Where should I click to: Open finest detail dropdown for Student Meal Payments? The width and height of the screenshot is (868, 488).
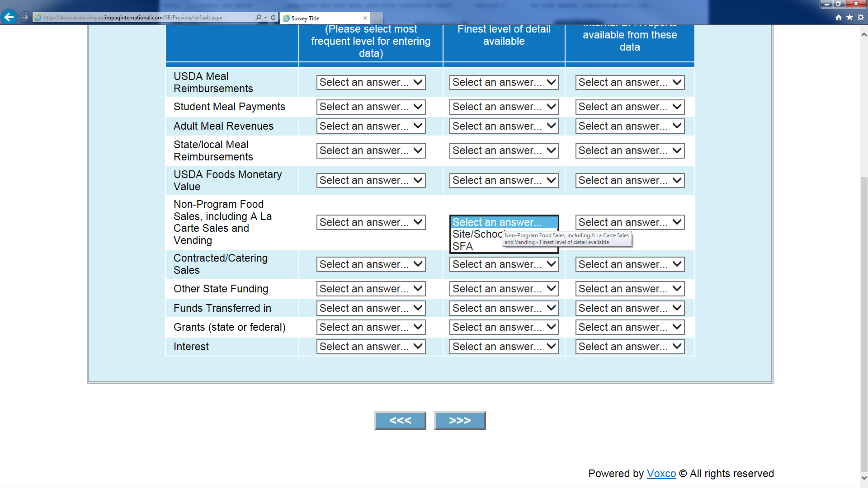(504, 107)
